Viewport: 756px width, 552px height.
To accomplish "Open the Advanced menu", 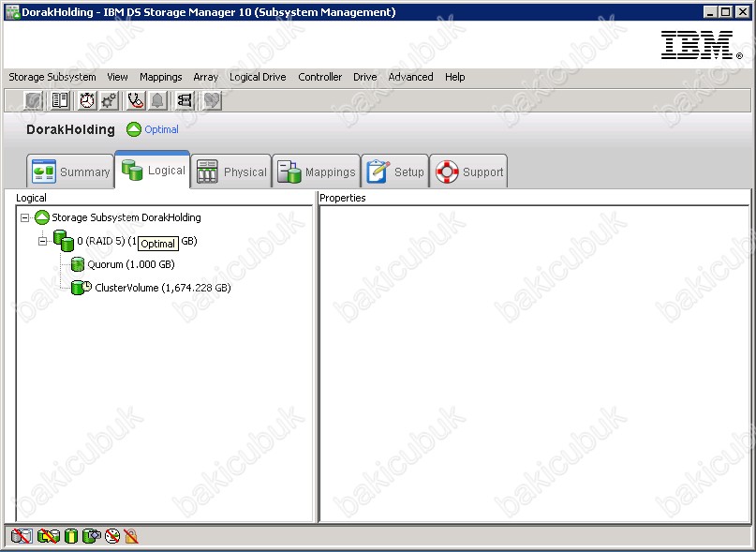I will pyautogui.click(x=410, y=77).
